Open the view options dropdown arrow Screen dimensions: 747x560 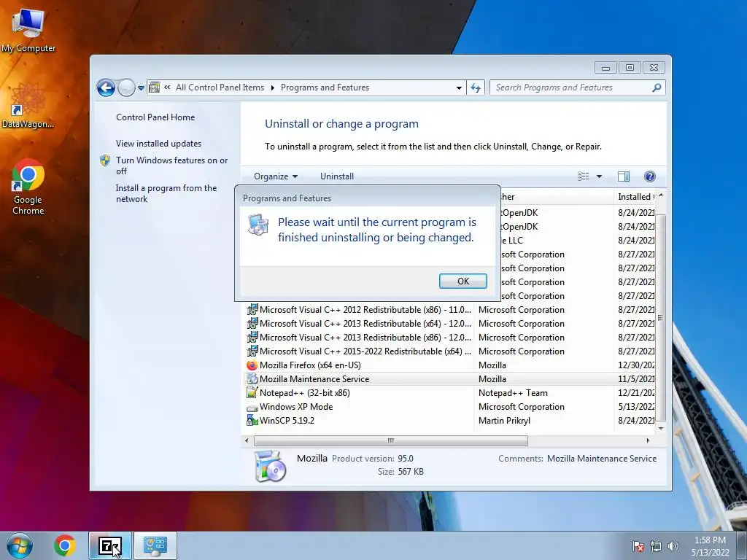(600, 176)
